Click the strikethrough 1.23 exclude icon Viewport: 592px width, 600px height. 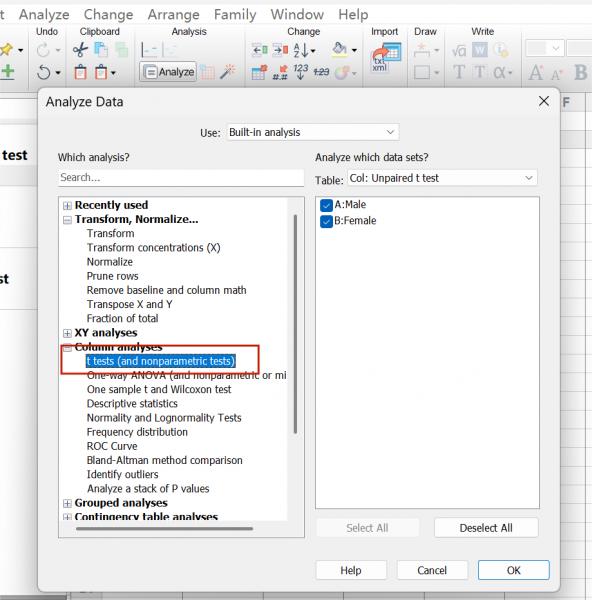(321, 72)
